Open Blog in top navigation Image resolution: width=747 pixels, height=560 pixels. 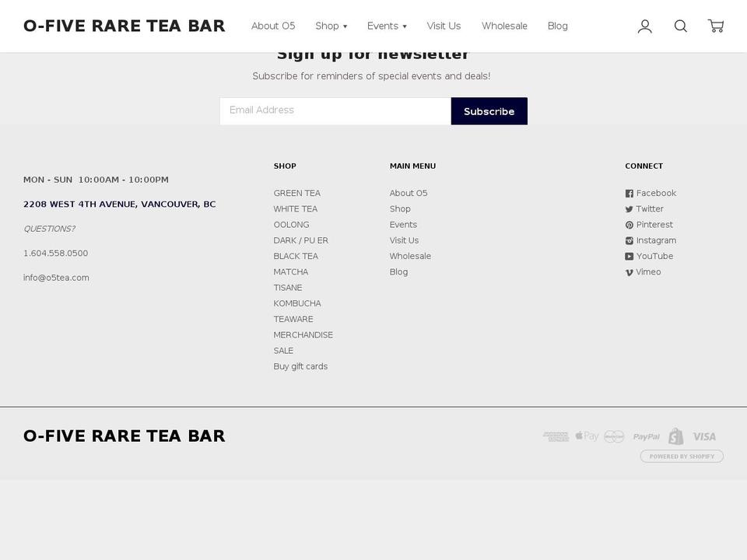click(x=557, y=26)
